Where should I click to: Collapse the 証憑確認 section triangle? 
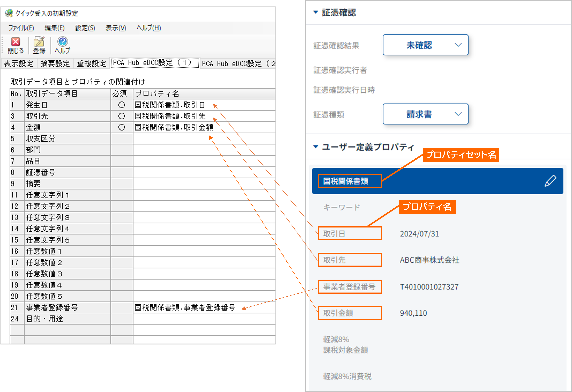316,12
